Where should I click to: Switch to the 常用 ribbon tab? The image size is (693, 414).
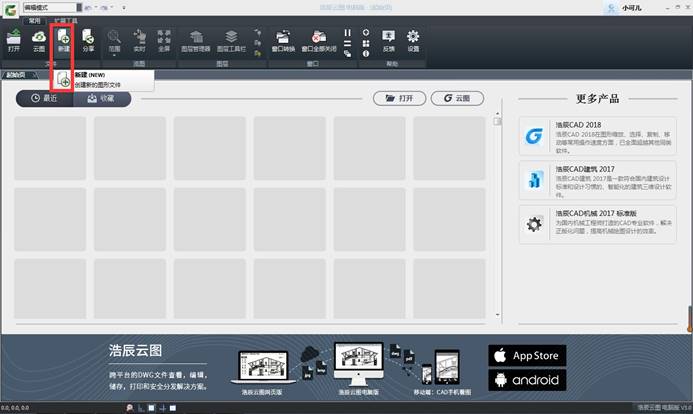point(35,19)
